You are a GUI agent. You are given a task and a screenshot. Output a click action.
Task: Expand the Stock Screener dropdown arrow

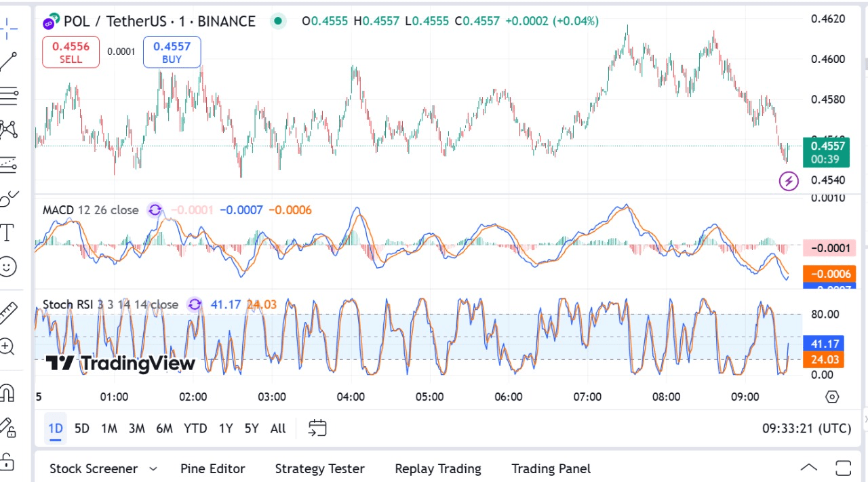(x=153, y=468)
